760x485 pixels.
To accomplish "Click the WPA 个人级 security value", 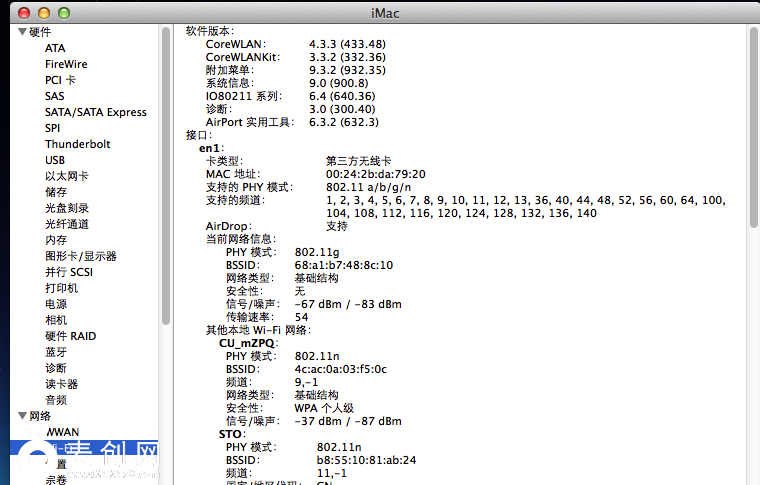I will coord(324,408).
